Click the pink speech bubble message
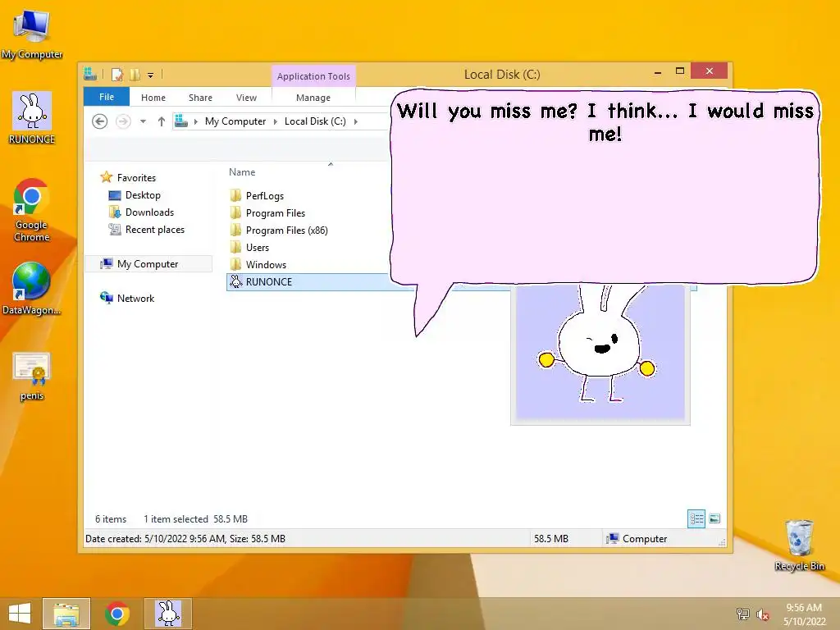The image size is (840, 630). point(604,186)
